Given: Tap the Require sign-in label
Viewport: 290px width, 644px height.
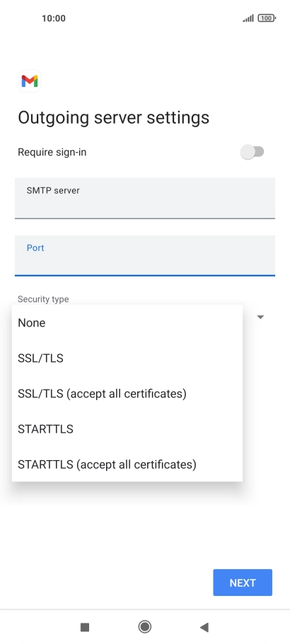Looking at the screenshot, I should pyautogui.click(x=52, y=153).
